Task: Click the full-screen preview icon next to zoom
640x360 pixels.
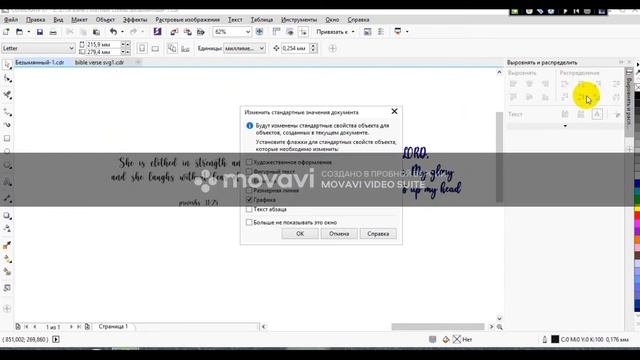Action: tap(260, 32)
